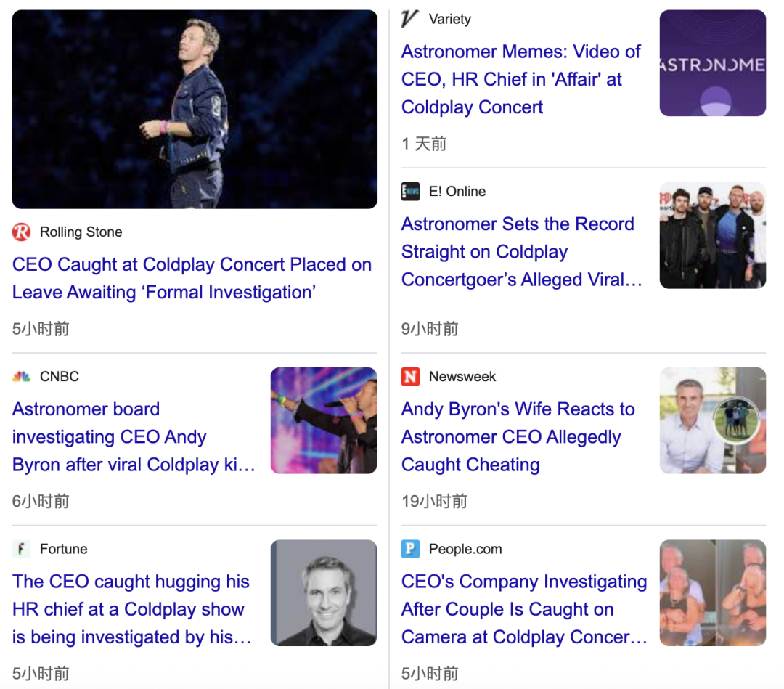The height and width of the screenshot is (689, 784).
Task: Open the Rolling Stone CEO leave headline
Action: [192, 279]
